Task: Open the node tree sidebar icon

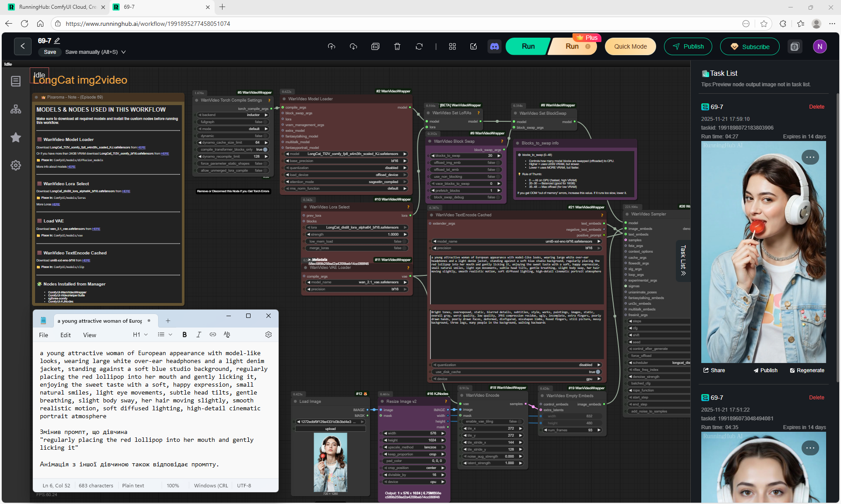Action: [x=16, y=109]
